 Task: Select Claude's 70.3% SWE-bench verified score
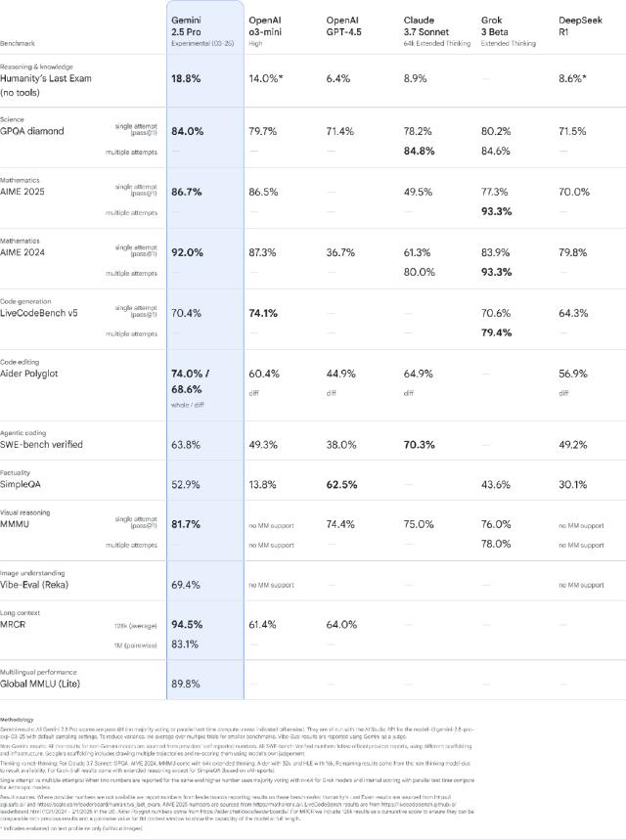[x=419, y=445]
